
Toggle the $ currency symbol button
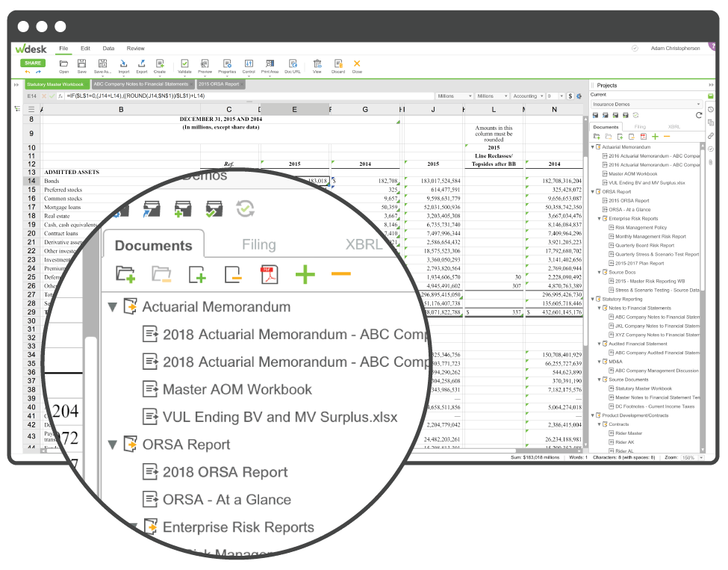[x=570, y=96]
